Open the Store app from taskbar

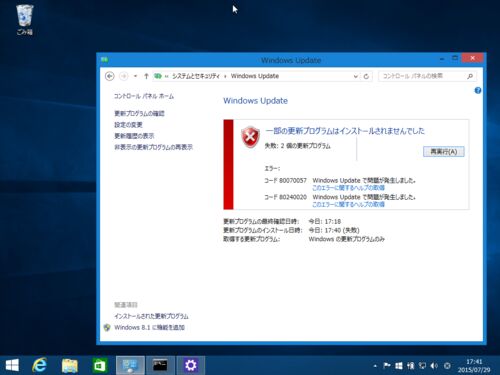(100, 365)
